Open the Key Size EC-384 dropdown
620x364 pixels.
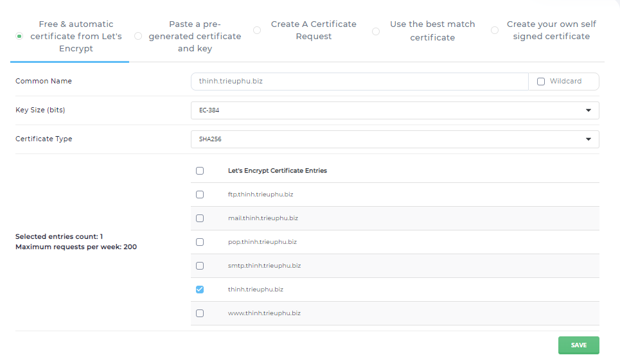pos(394,110)
